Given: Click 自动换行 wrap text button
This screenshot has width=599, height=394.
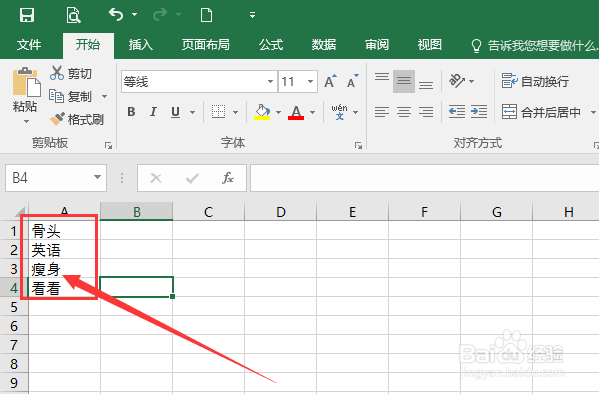Looking at the screenshot, I should pos(535,81).
